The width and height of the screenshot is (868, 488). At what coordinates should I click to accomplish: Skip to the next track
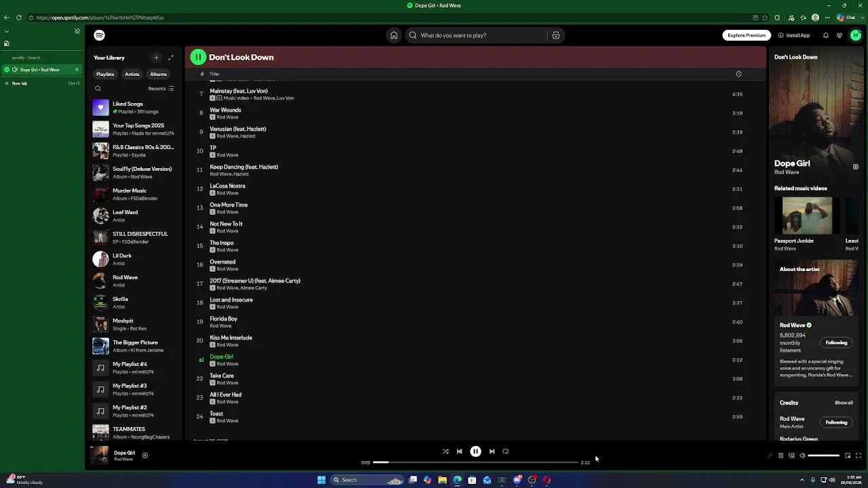point(492,451)
